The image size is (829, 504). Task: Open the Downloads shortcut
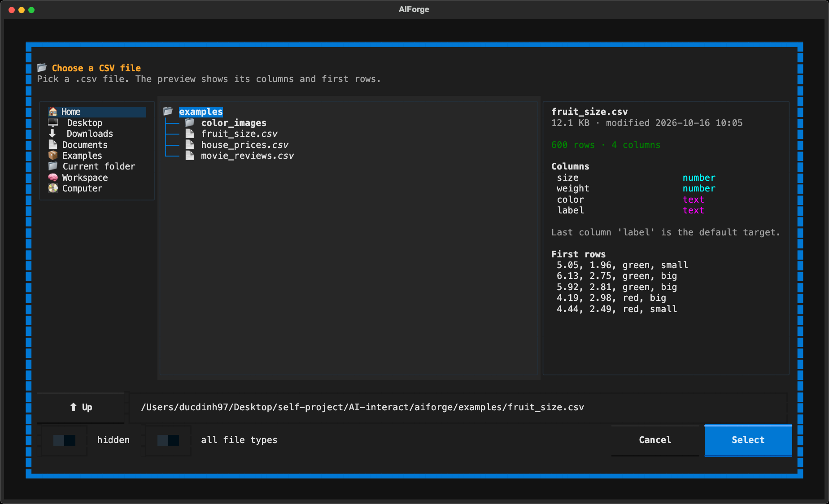tap(97, 134)
